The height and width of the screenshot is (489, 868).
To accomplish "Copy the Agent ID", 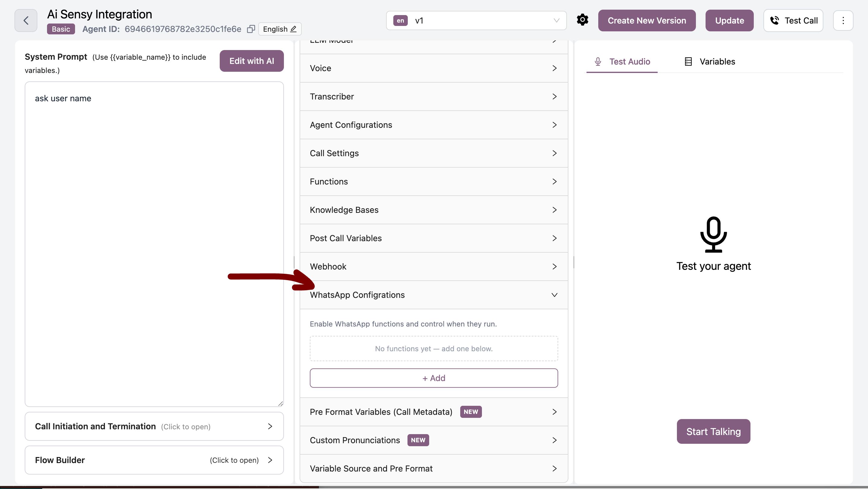I will coord(251,29).
